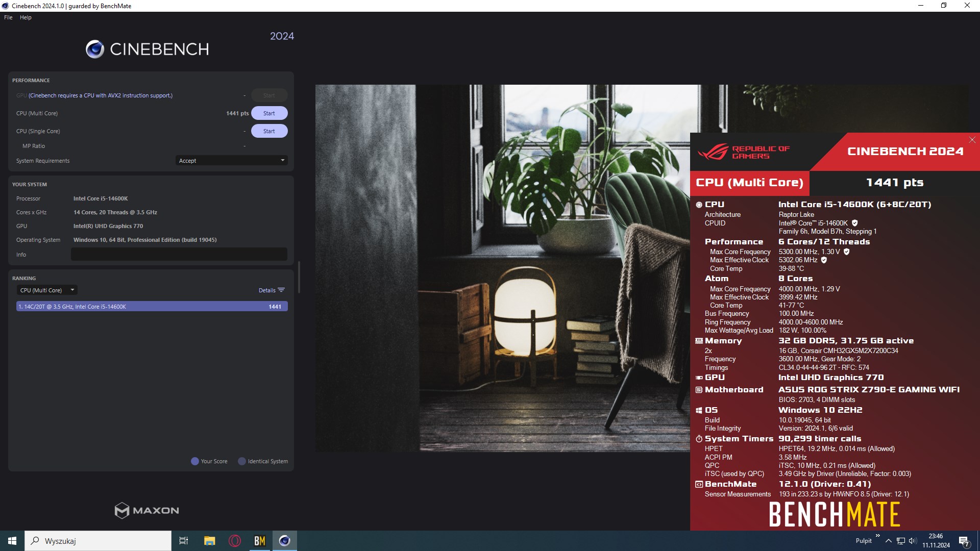
Task: Click the Memory icon in BenchMate panel
Action: pyautogui.click(x=699, y=341)
